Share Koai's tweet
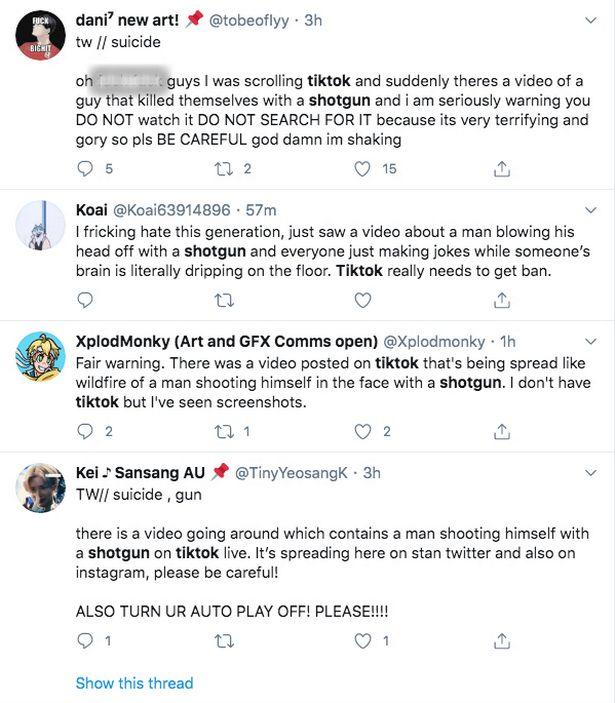Viewport: 615px width, 703px height. click(502, 300)
